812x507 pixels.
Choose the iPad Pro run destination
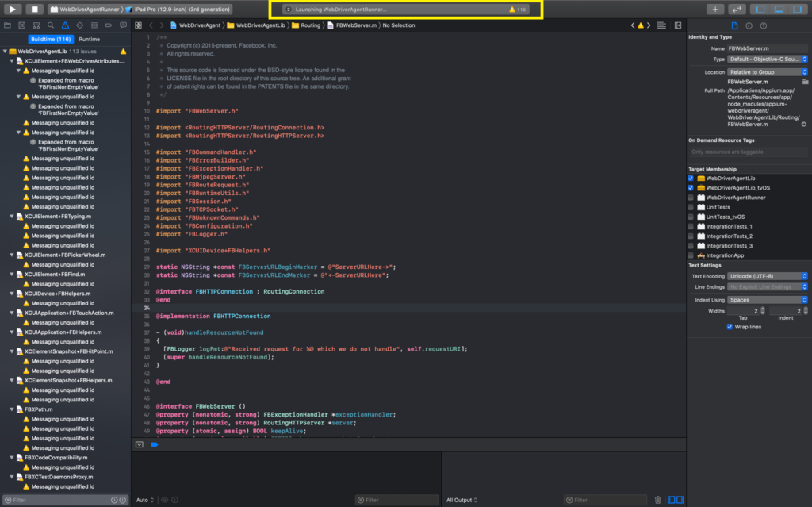pyautogui.click(x=179, y=10)
